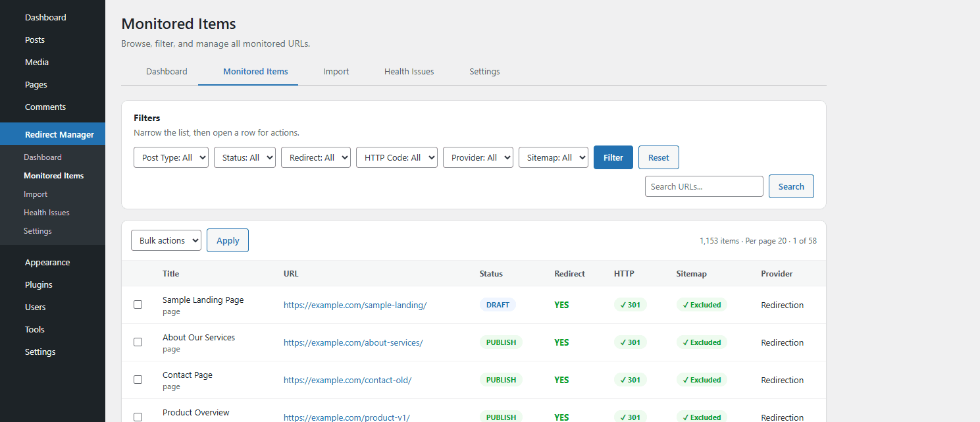Click the Sample Landing Page title
980x422 pixels.
click(203, 300)
